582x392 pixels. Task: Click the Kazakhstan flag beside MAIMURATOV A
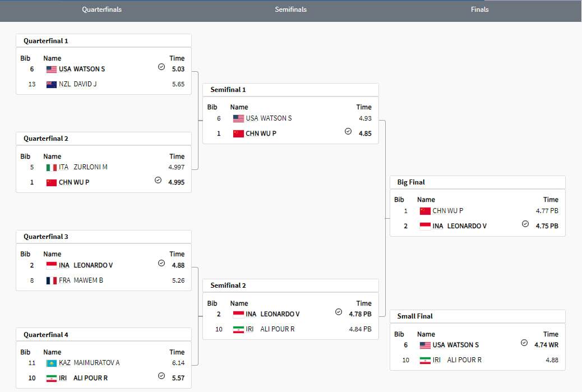(52, 363)
